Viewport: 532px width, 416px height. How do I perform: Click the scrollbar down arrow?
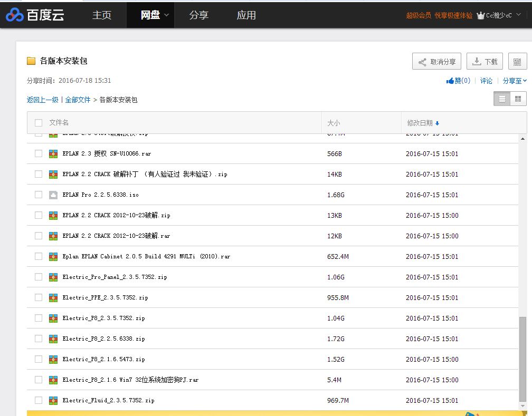(x=523, y=406)
